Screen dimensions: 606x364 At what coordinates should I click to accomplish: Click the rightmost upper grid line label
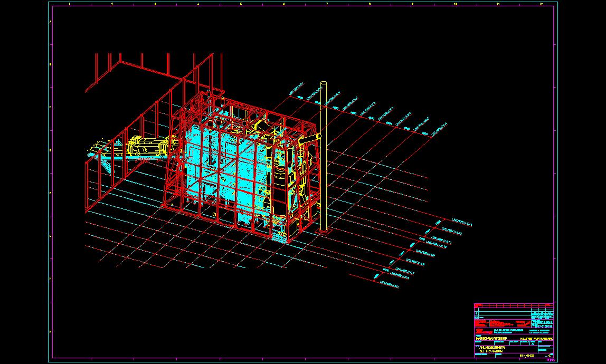coord(439,130)
